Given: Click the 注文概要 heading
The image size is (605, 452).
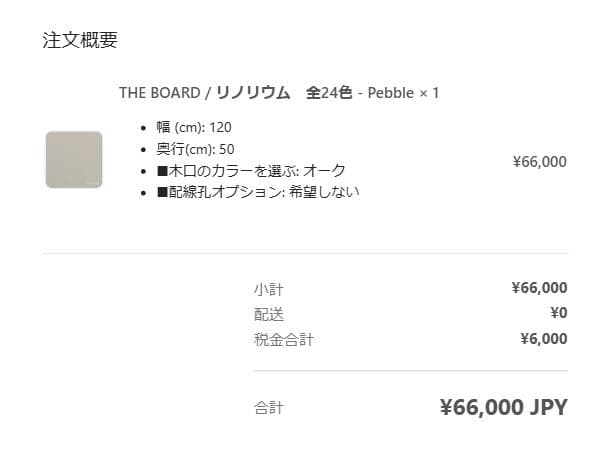Looking at the screenshot, I should [80, 41].
